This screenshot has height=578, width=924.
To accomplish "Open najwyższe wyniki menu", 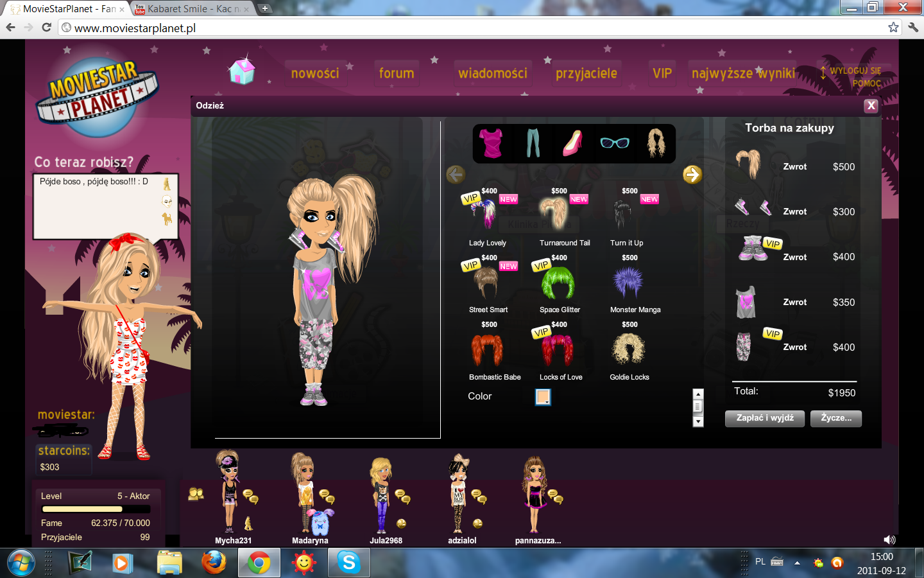I will (743, 73).
